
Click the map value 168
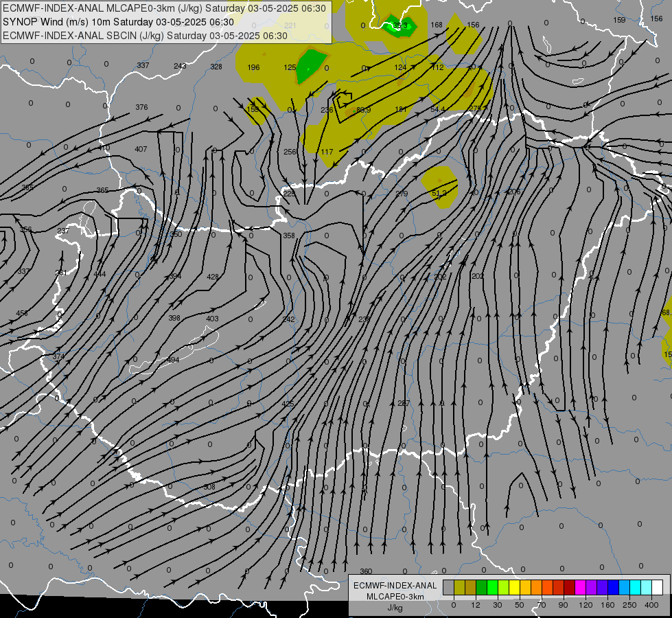click(437, 25)
